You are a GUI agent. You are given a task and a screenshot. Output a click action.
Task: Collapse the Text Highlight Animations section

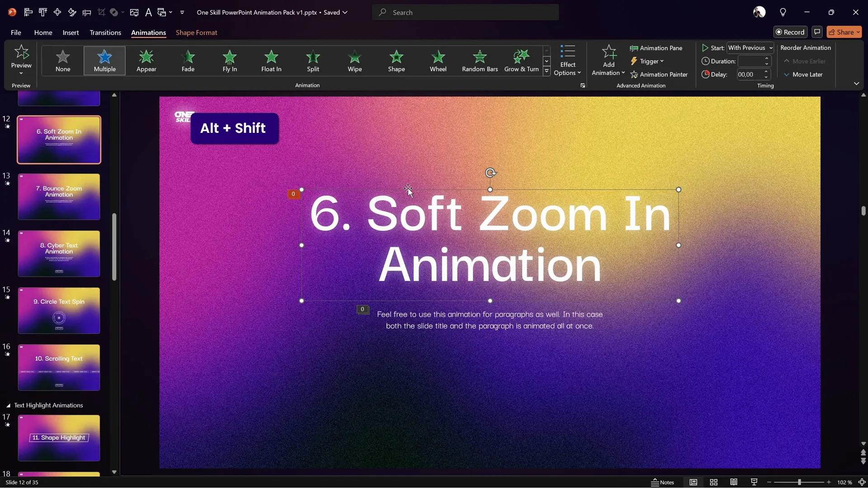[8, 406]
